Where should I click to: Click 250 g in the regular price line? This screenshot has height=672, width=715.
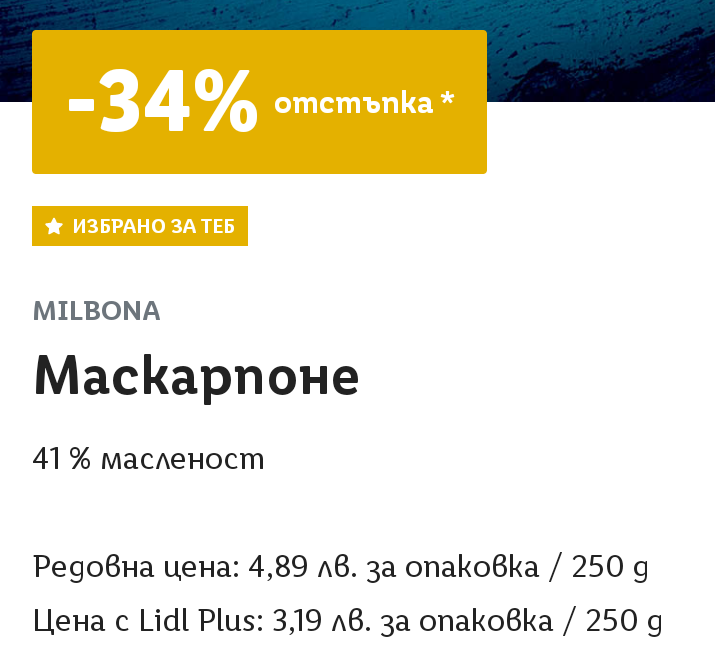point(609,568)
